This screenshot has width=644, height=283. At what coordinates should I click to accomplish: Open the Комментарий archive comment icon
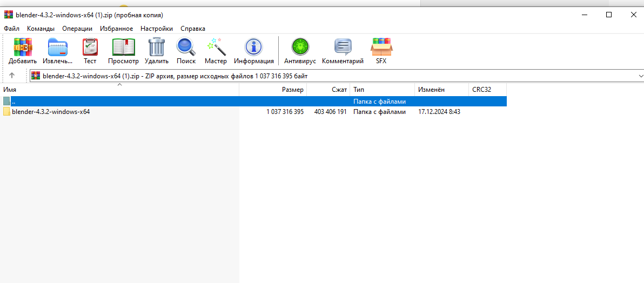point(343,48)
